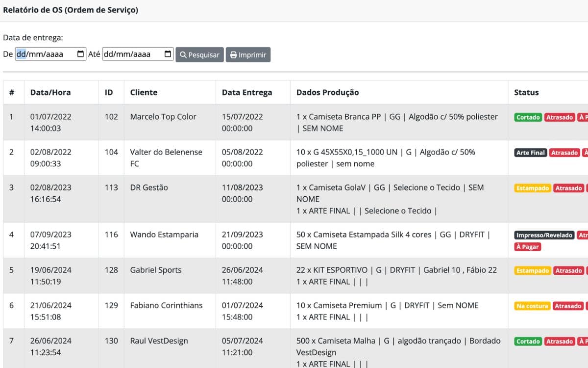The width and height of the screenshot is (588, 368).
Task: Click the Pesquisar search button
Action: point(199,54)
